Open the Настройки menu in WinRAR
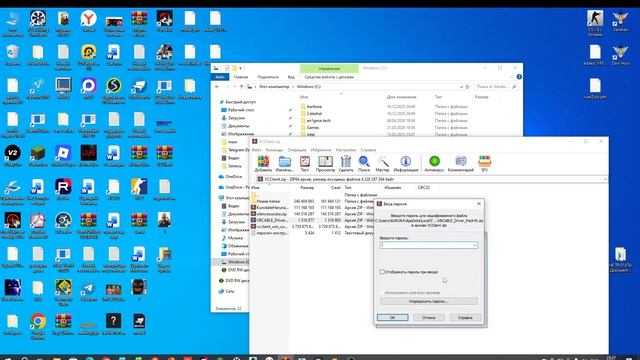 pyautogui.click(x=346, y=150)
